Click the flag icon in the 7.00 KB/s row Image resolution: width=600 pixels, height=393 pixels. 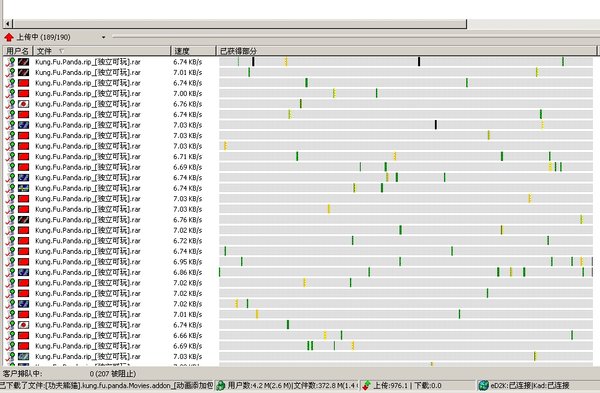tap(24, 93)
